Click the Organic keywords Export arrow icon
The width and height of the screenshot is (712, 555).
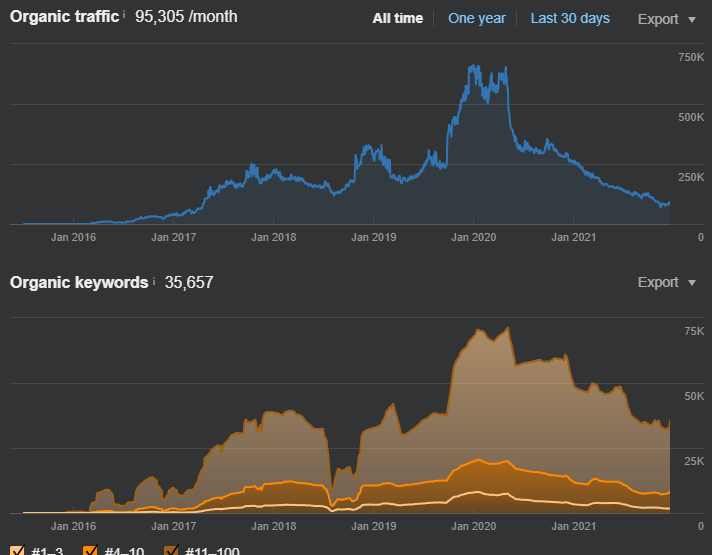tap(692, 283)
